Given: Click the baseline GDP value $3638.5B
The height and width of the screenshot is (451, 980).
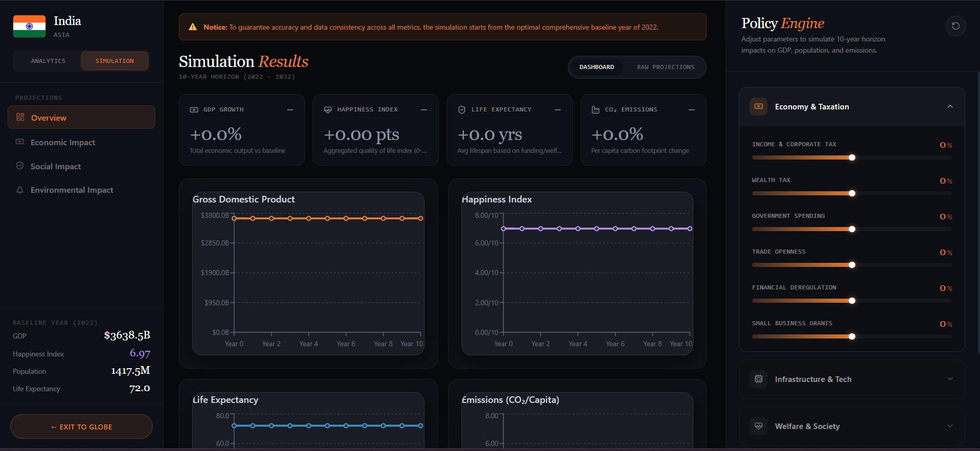Looking at the screenshot, I should pyautogui.click(x=127, y=335).
